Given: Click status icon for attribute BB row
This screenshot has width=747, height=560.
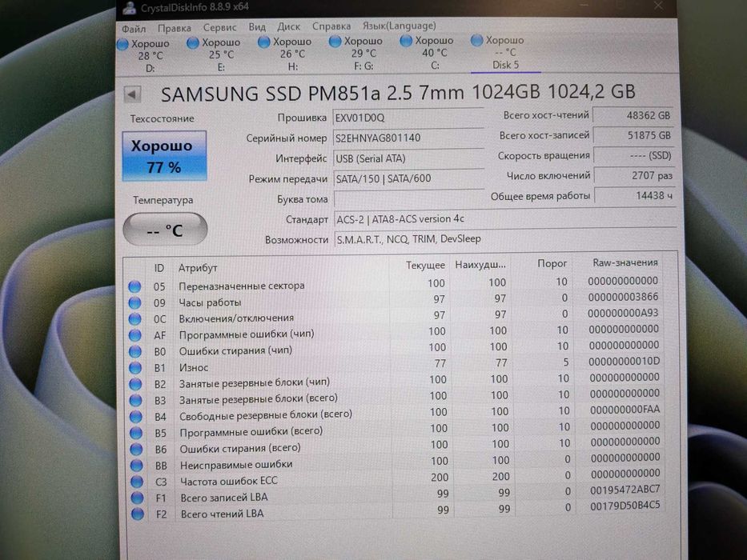Looking at the screenshot, I should click(x=137, y=466).
